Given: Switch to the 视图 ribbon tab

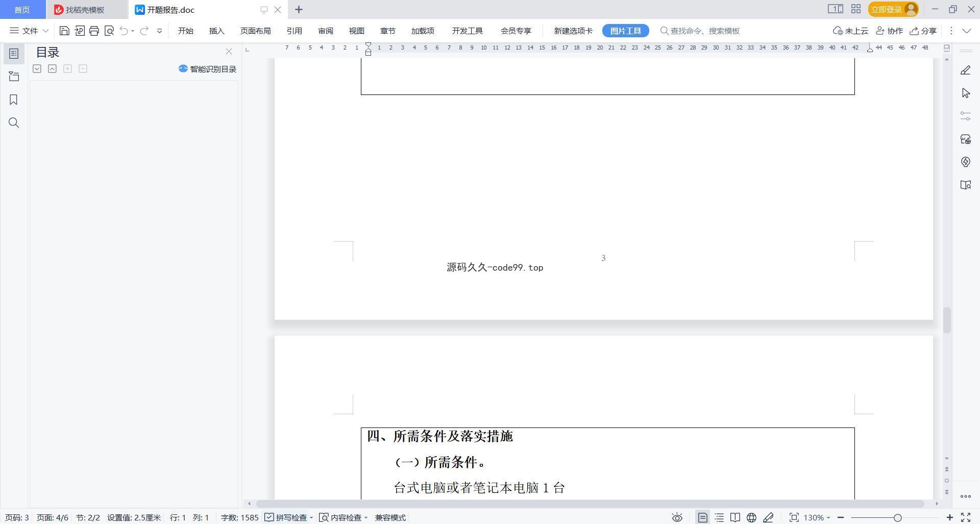Looking at the screenshot, I should (x=357, y=31).
